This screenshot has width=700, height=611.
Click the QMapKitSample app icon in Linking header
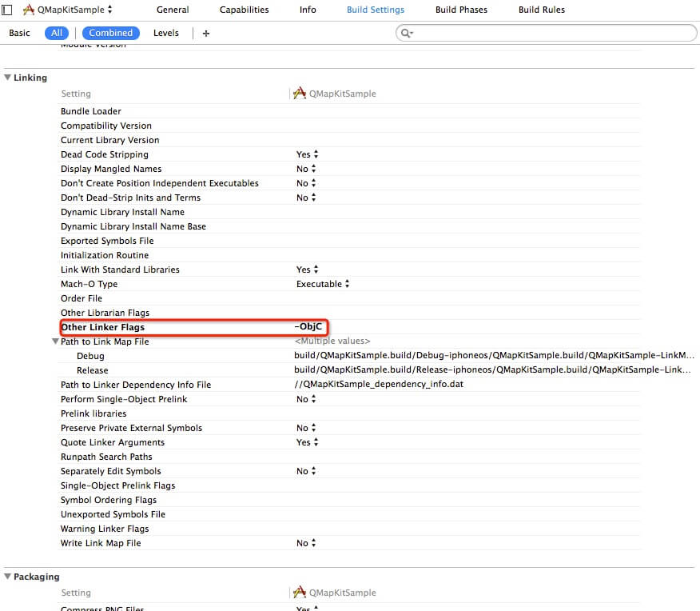point(299,94)
